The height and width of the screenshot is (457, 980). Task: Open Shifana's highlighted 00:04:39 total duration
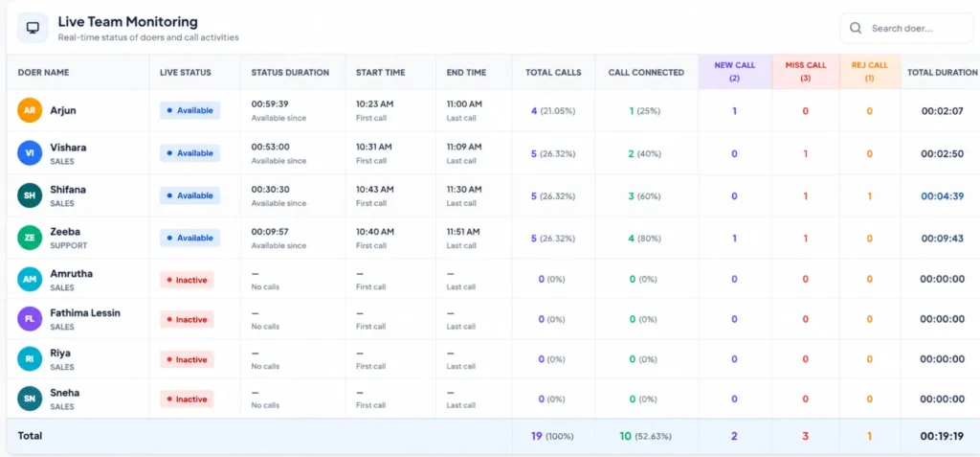pyautogui.click(x=943, y=196)
